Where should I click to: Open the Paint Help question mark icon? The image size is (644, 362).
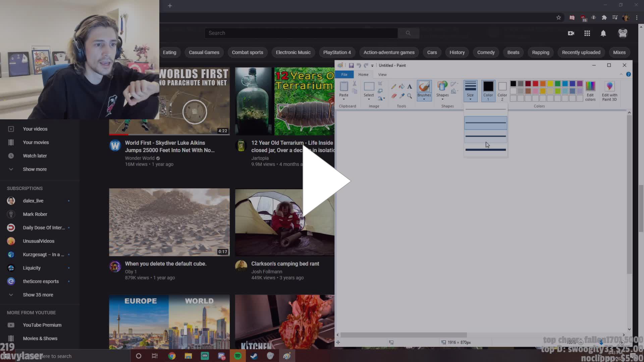(x=628, y=74)
